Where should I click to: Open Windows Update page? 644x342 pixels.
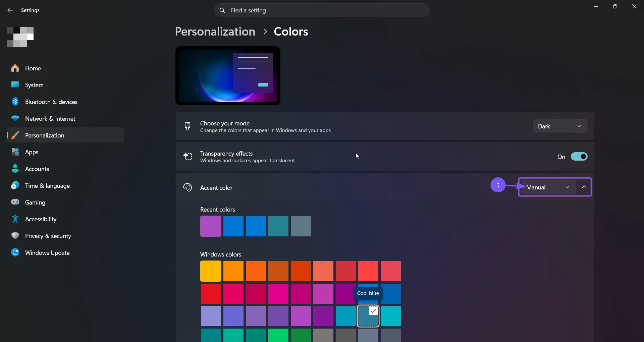coord(65,252)
